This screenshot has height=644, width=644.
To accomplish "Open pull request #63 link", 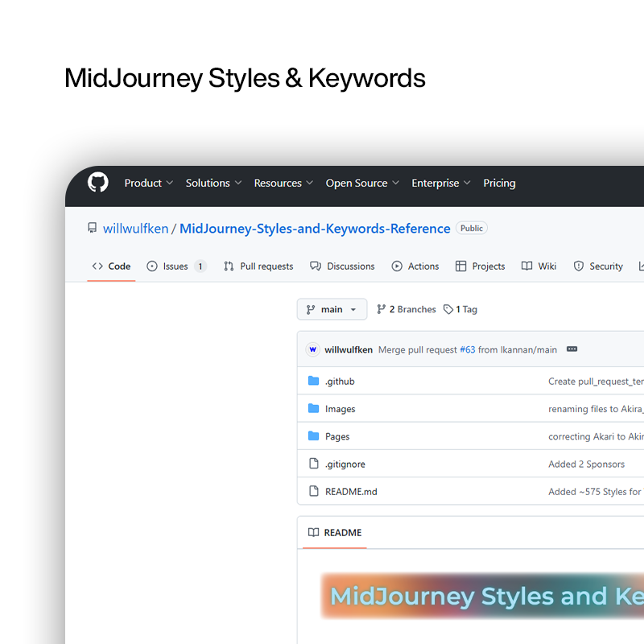I will point(468,349).
